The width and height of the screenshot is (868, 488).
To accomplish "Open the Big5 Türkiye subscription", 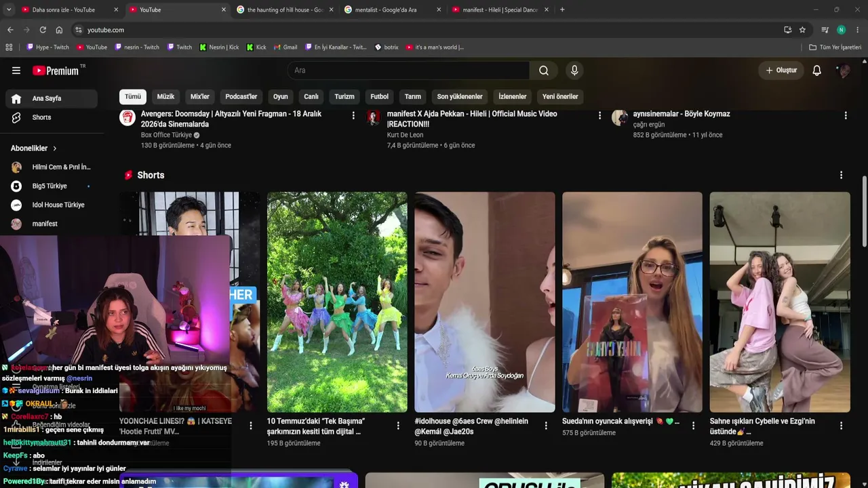I will 52,186.
